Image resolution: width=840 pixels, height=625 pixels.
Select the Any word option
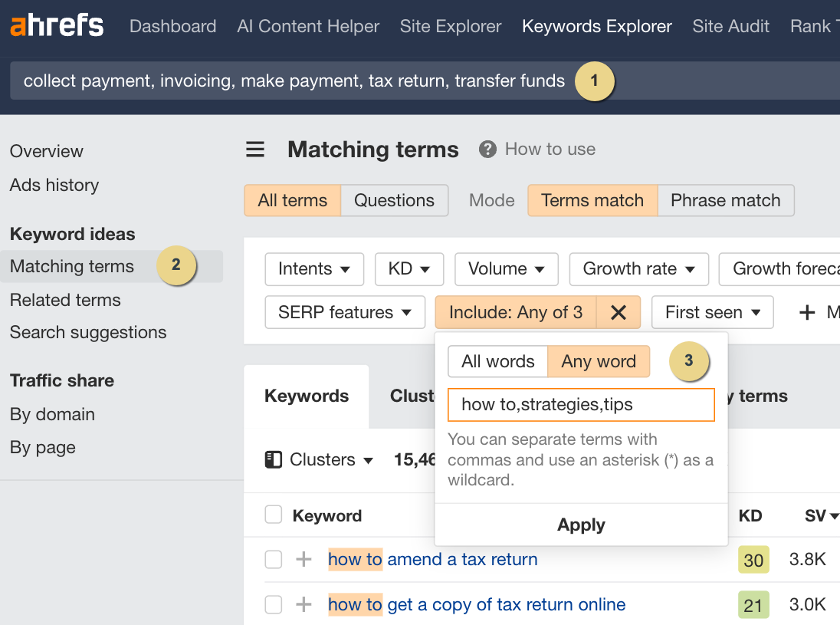click(599, 361)
